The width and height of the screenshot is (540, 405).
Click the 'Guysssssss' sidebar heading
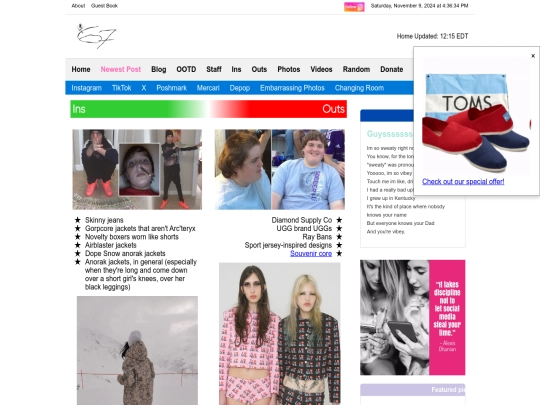coord(390,134)
